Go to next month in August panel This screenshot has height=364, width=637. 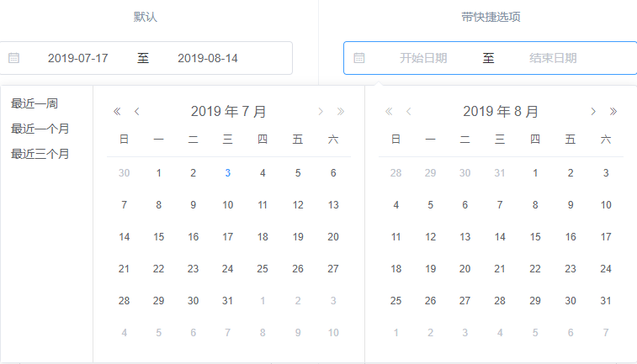[593, 111]
